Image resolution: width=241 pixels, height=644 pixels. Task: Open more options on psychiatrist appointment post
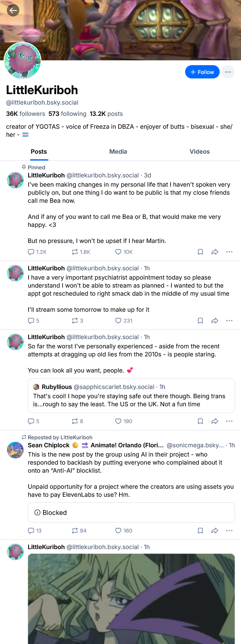click(229, 321)
